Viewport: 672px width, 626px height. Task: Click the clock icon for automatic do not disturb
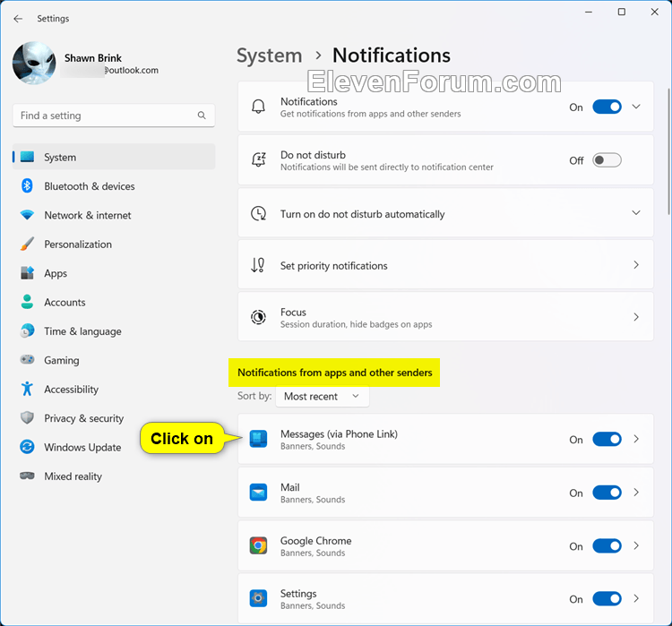click(x=258, y=213)
